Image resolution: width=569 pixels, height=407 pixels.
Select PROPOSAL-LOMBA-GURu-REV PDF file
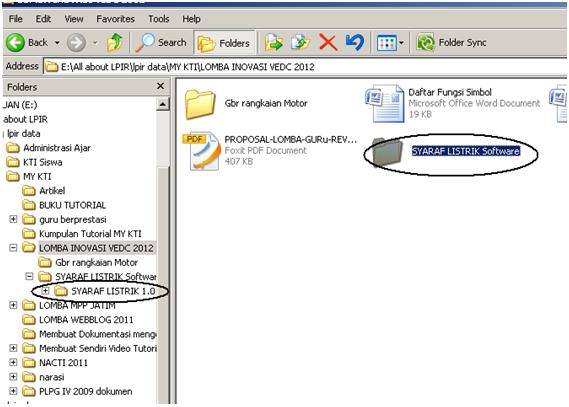tap(271, 151)
